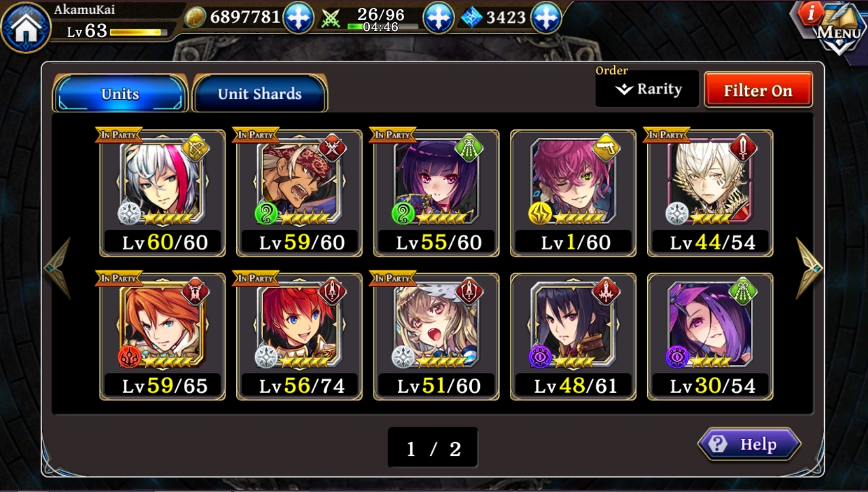Screen dimensions: 868x492
Task: Go to the Home screen icon
Action: pos(26,27)
